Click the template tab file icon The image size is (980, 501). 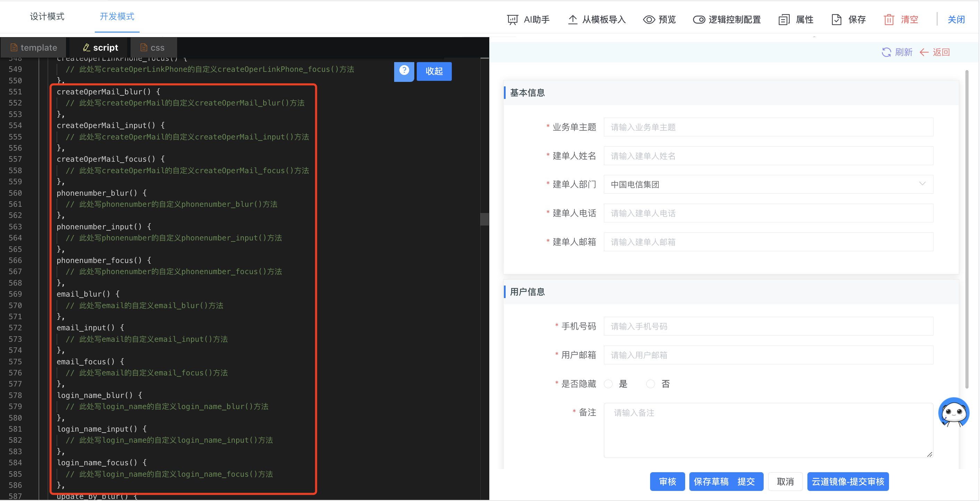pos(14,48)
